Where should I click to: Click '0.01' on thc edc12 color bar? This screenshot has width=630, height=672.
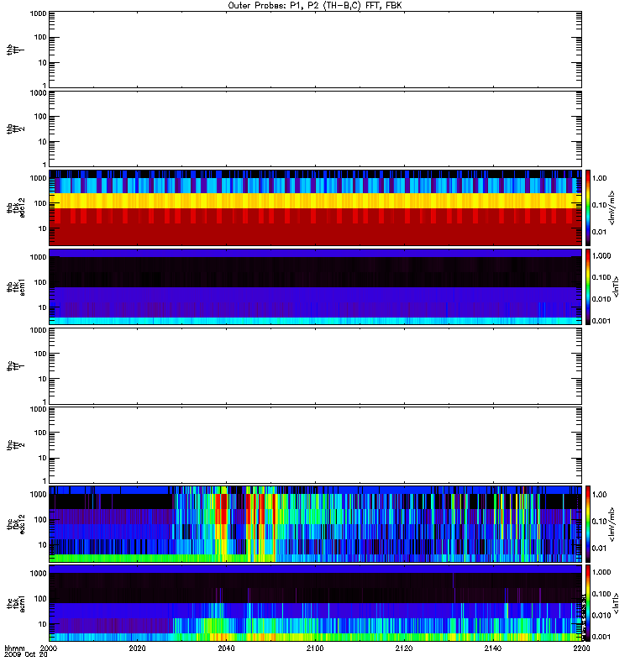click(600, 549)
